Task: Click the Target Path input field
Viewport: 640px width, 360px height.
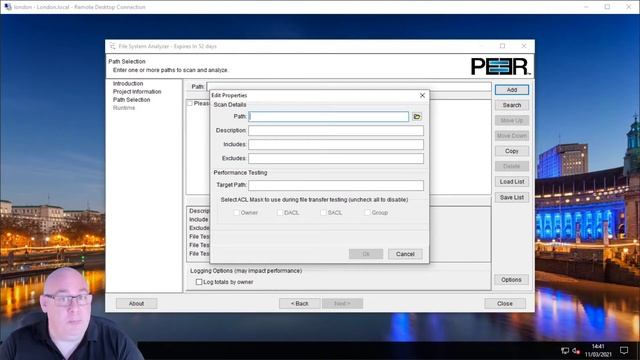Action: (x=336, y=185)
